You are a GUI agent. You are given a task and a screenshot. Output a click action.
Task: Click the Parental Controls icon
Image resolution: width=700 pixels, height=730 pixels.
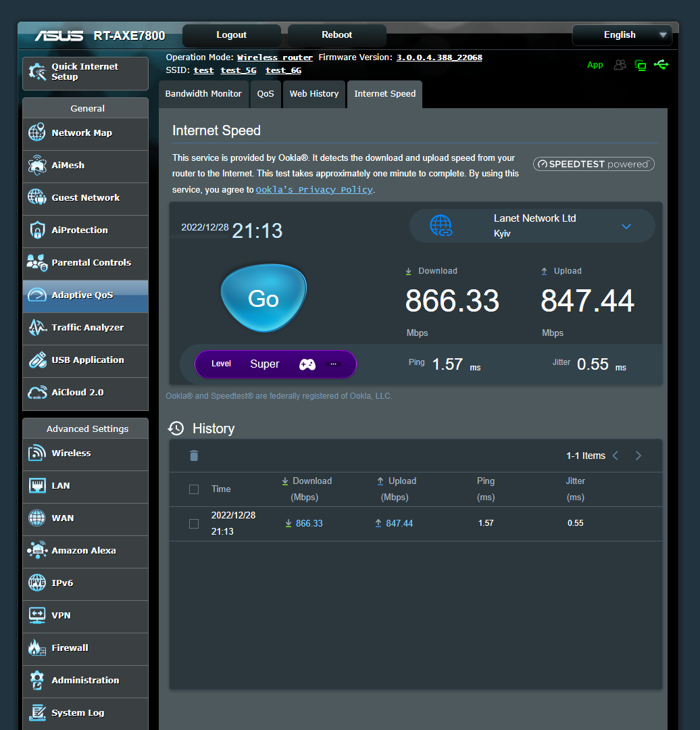click(36, 262)
